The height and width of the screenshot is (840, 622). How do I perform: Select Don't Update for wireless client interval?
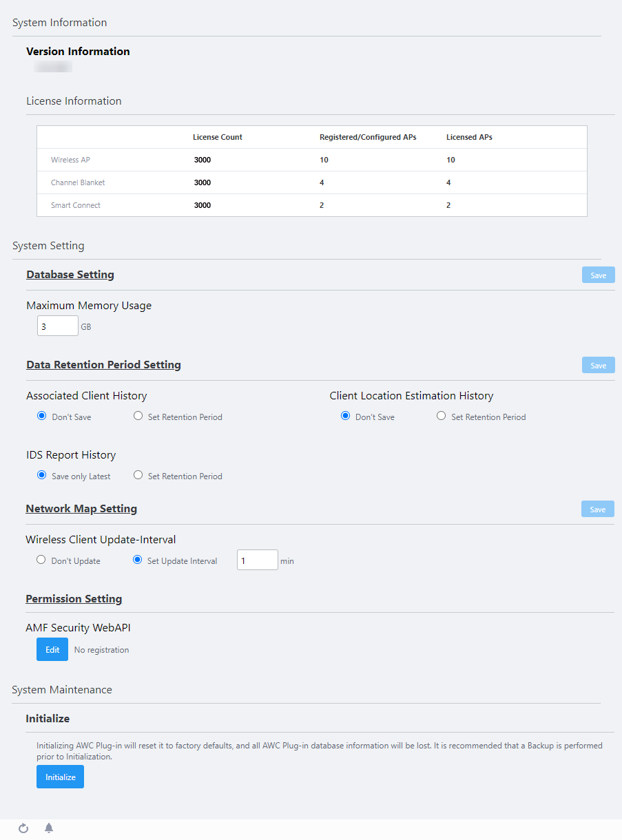41,560
